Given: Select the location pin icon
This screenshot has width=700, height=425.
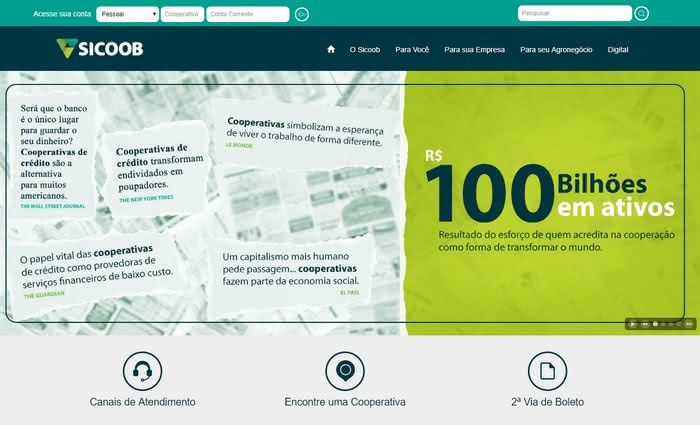Looking at the screenshot, I should [x=345, y=371].
